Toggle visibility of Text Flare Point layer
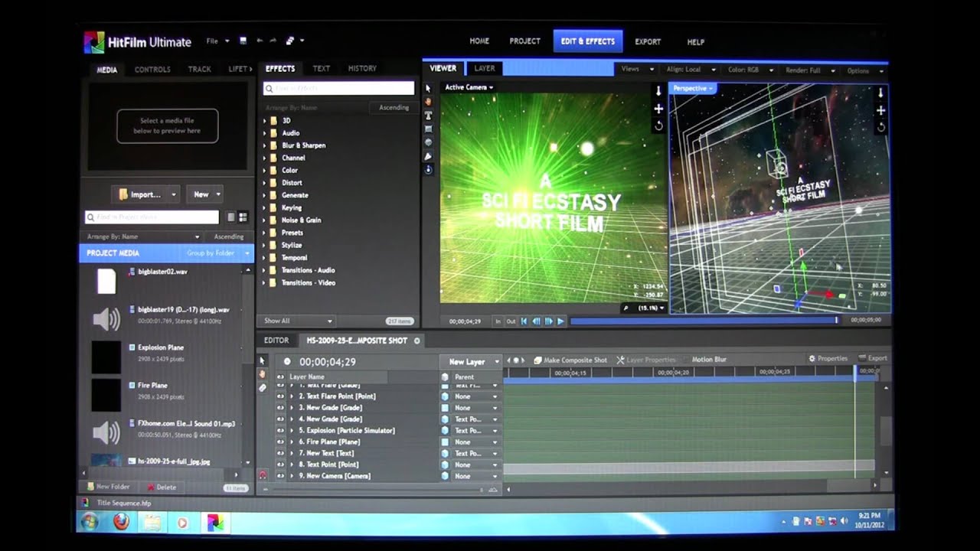The height and width of the screenshot is (551, 980). pos(280,396)
